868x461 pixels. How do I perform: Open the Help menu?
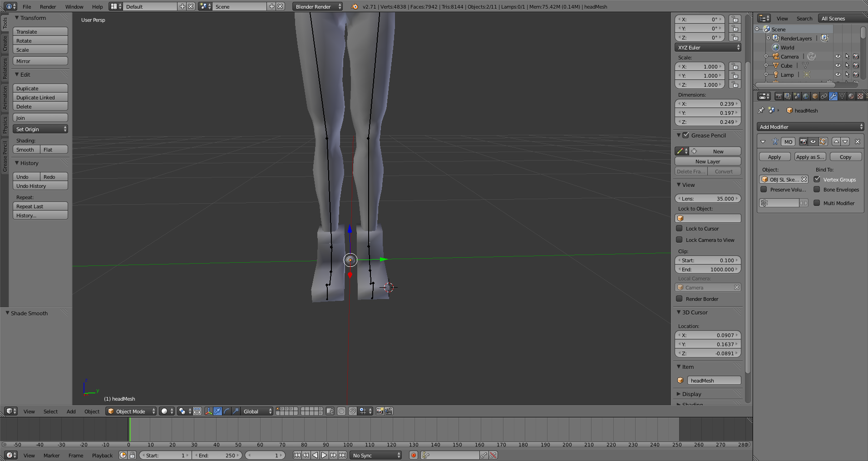click(x=97, y=6)
